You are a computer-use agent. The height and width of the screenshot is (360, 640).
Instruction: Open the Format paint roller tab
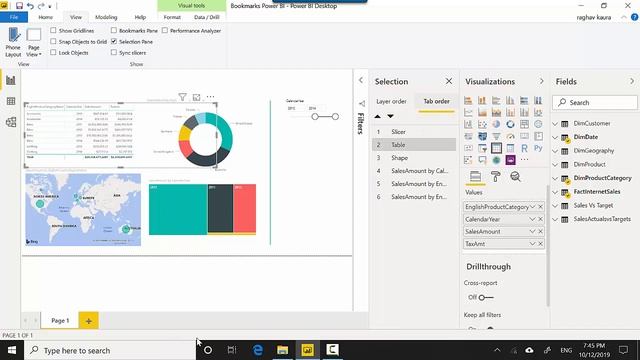(496, 176)
